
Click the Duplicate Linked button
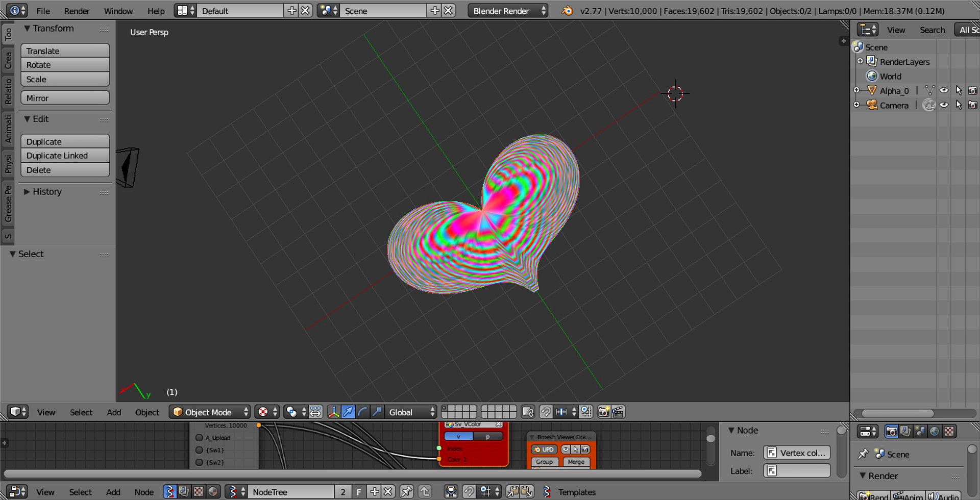point(65,156)
